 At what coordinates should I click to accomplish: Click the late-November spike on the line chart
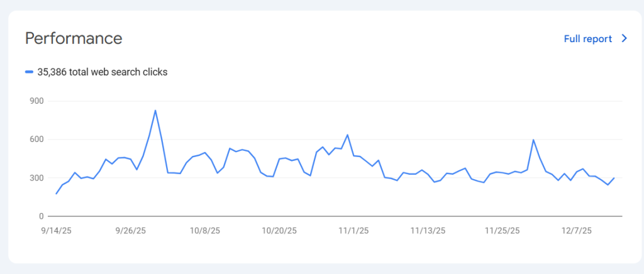click(x=533, y=140)
